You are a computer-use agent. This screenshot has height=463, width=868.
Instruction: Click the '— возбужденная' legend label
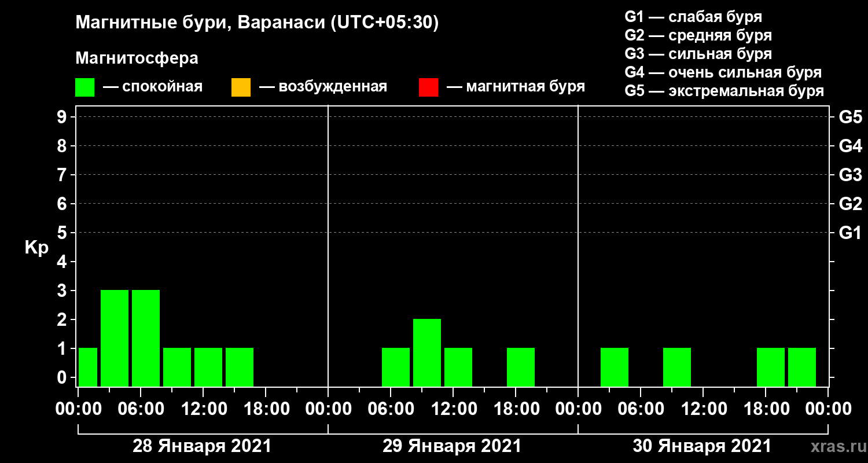coord(323,87)
